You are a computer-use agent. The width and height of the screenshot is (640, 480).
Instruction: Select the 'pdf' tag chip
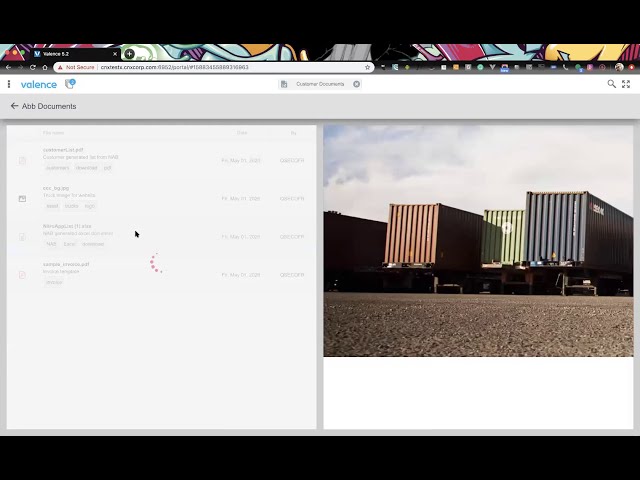107,168
